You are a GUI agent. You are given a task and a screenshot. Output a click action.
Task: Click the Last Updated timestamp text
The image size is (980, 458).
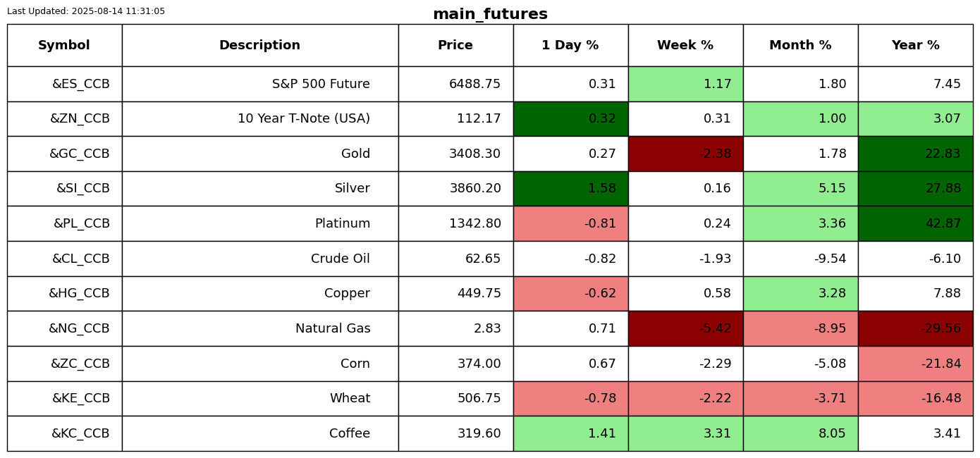(x=86, y=11)
